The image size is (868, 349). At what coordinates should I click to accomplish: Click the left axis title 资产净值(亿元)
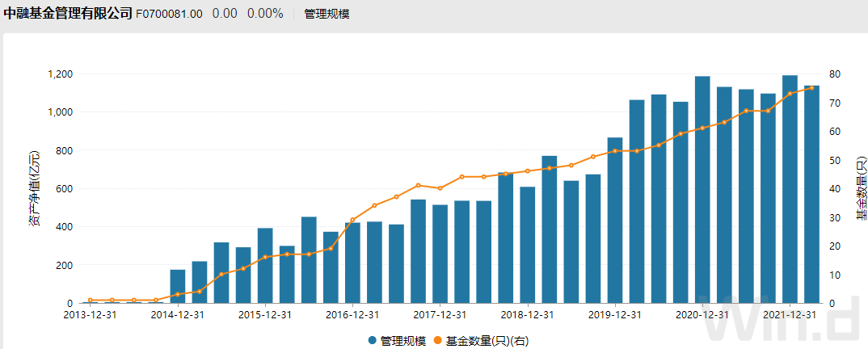(34, 187)
